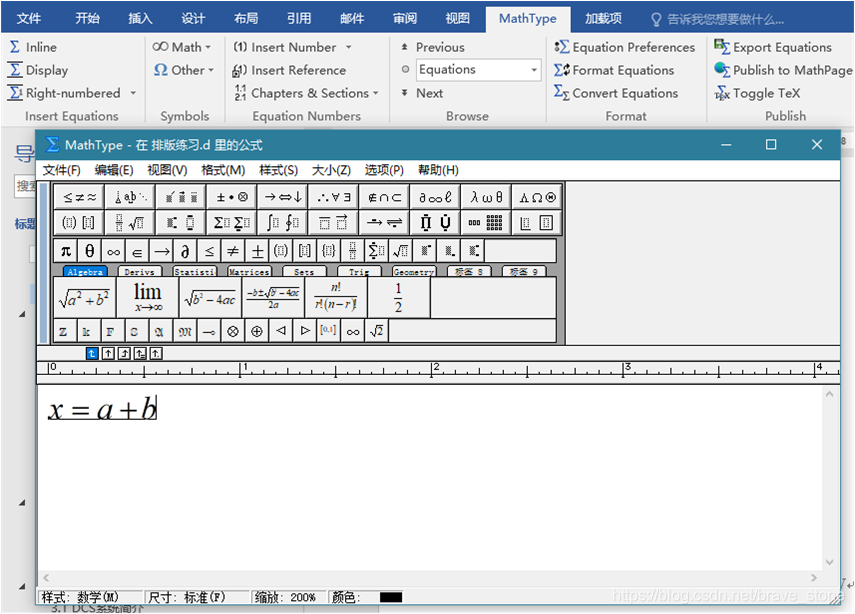Viewport: 855px width, 614px height.
Task: Open Equation Preferences
Action: point(625,47)
